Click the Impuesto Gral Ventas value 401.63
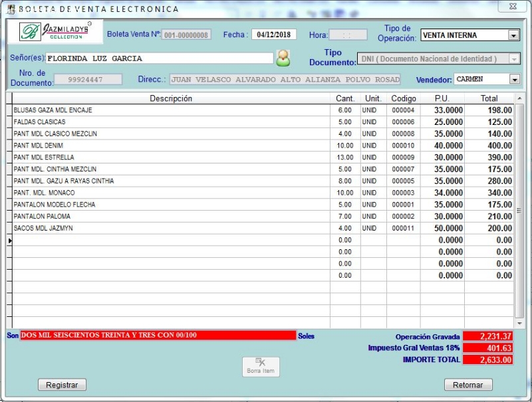The width and height of the screenshot is (532, 402). pos(488,348)
